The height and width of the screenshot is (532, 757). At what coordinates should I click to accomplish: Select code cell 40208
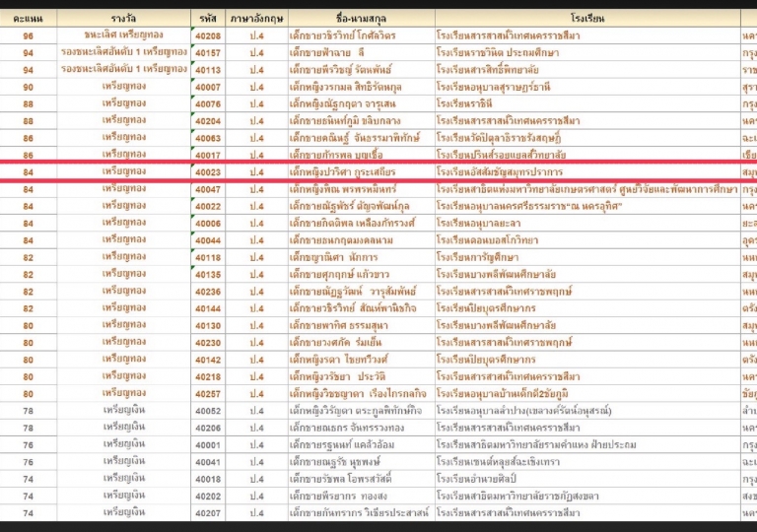(x=208, y=35)
